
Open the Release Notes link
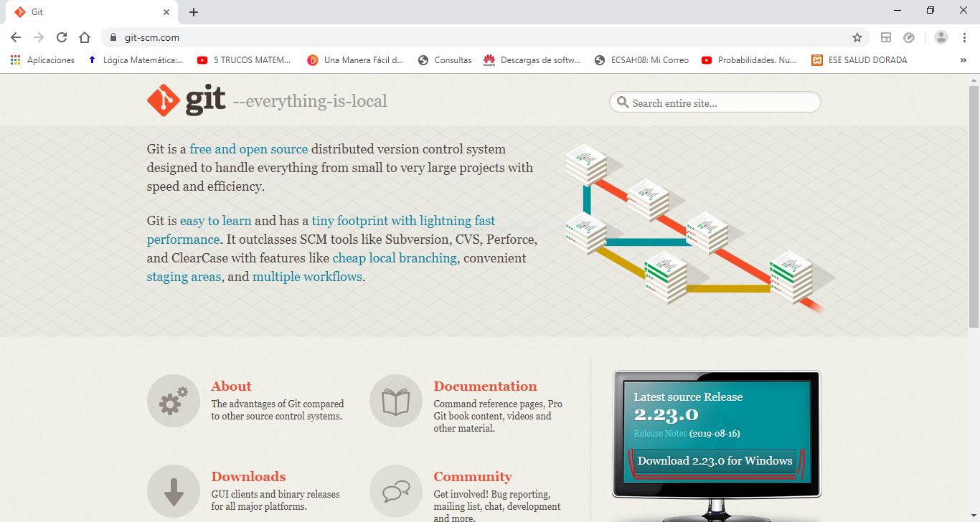pos(660,434)
